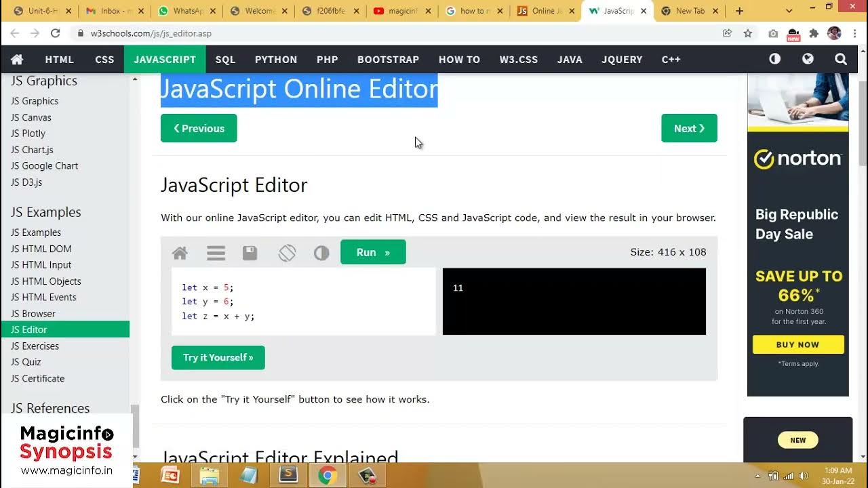Expand the tab search dropdown arrow
868x488 pixels.
(789, 11)
